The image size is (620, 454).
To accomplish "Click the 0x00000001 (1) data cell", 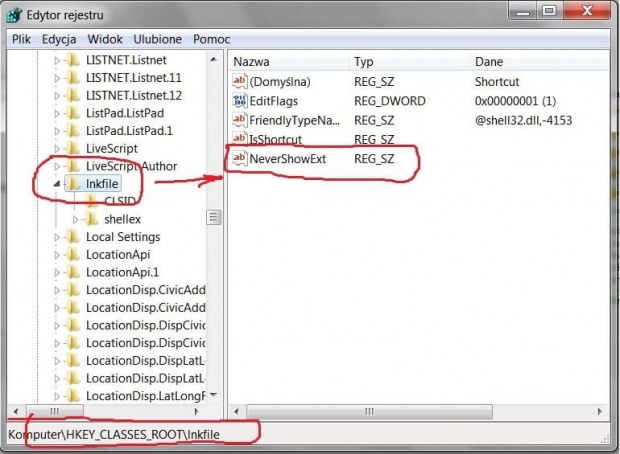I will (x=515, y=101).
